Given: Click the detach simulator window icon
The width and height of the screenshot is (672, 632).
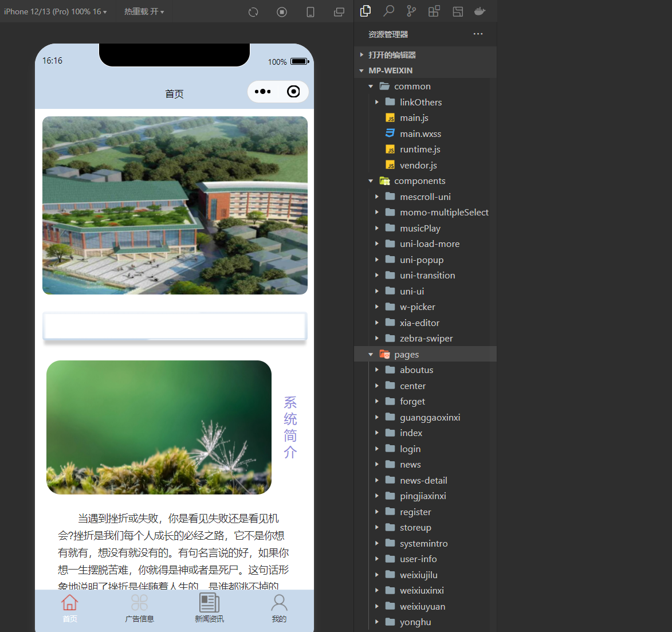Looking at the screenshot, I should [339, 12].
